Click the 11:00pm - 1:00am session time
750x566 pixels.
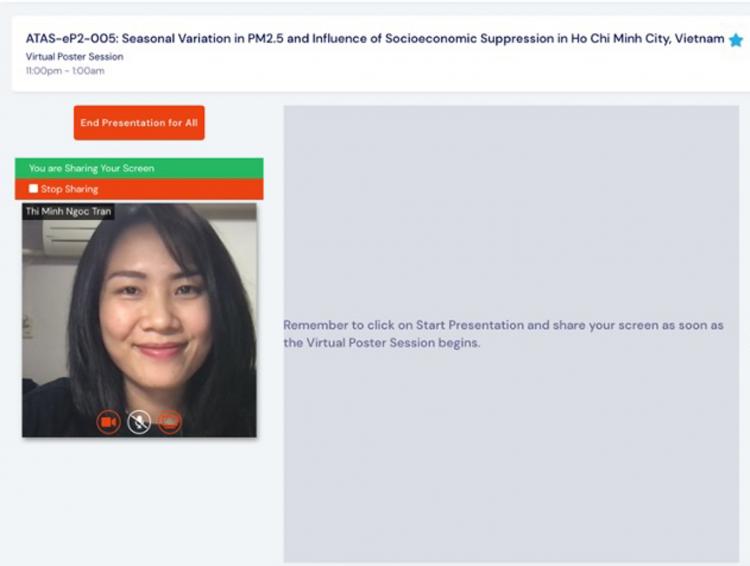65,71
